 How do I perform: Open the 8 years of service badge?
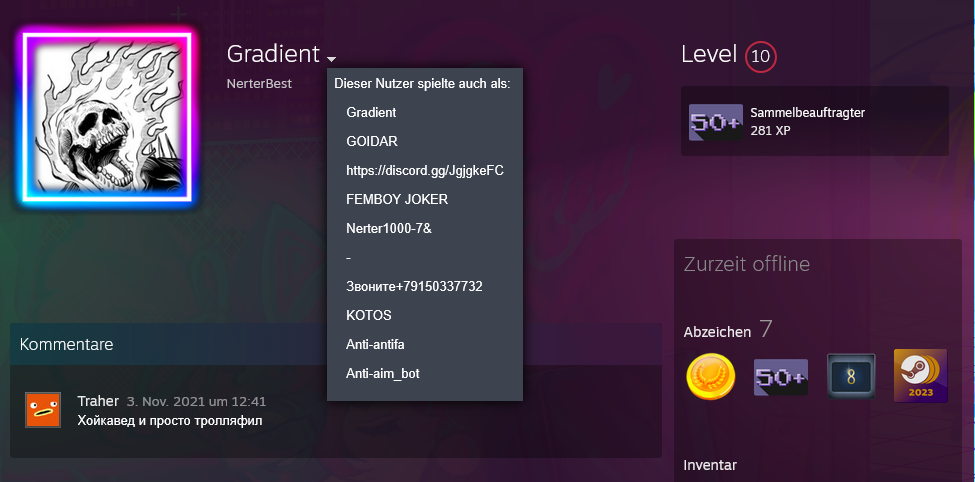point(851,377)
